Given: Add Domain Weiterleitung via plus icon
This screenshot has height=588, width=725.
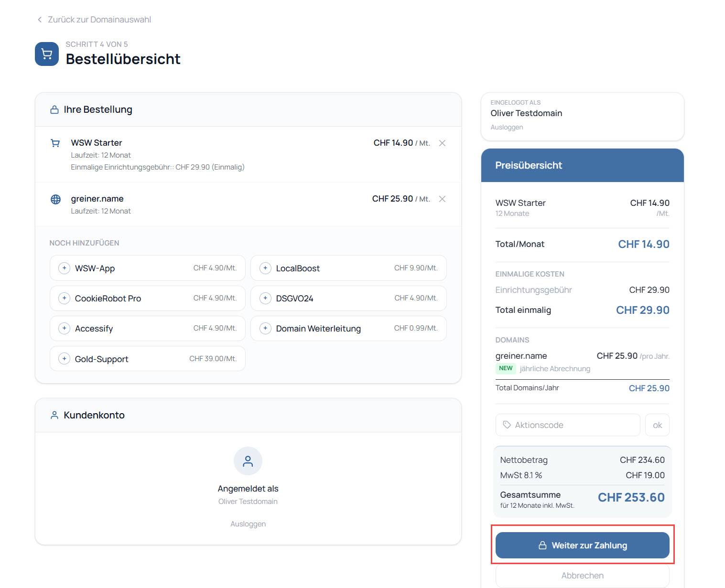Looking at the screenshot, I should coord(265,329).
